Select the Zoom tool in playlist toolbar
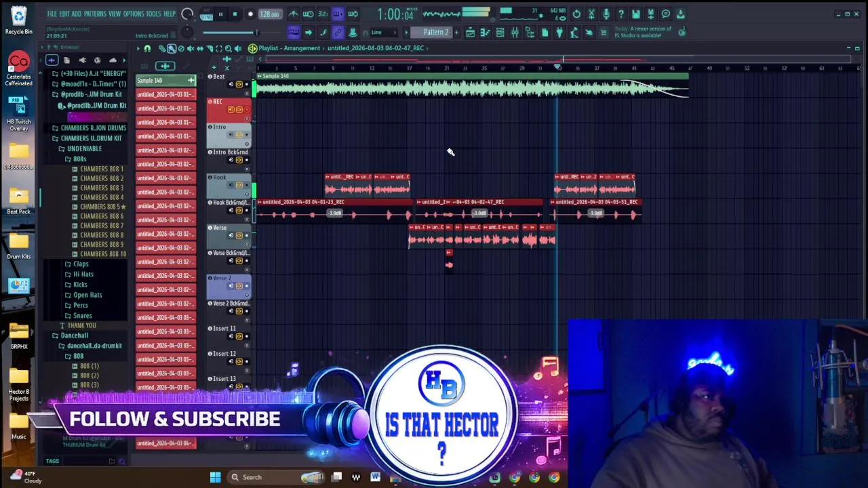Screen dimensions: 868x488 click(228, 48)
